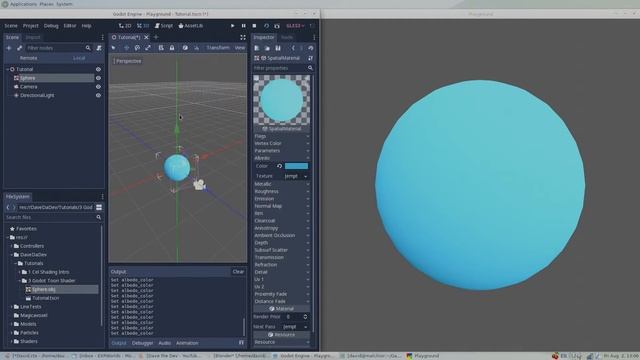Toggle snap mode icon in viewport toolbar

point(196,48)
